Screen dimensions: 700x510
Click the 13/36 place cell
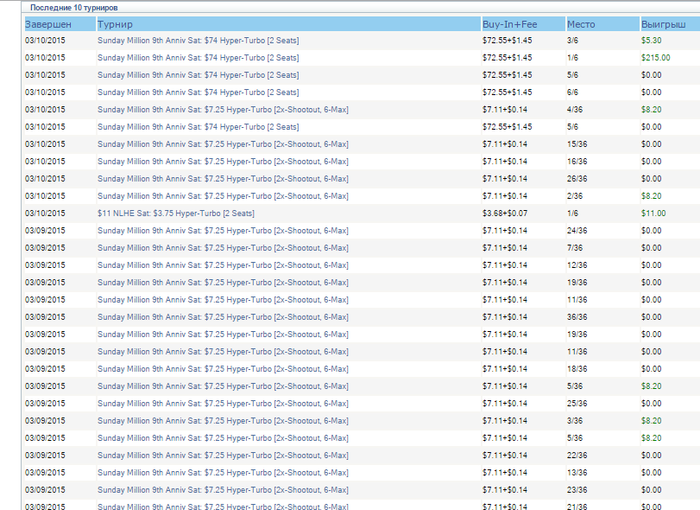click(x=577, y=472)
